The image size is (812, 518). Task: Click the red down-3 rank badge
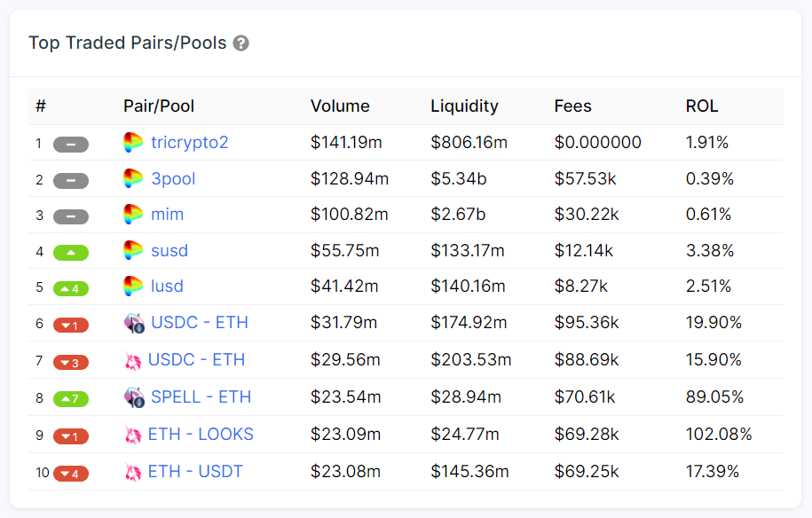[x=71, y=362]
